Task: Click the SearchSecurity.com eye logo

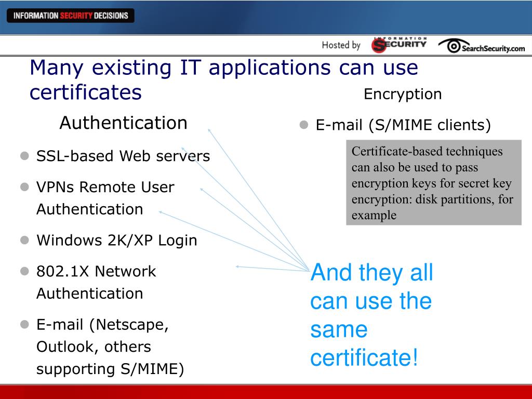Action: coord(482,46)
